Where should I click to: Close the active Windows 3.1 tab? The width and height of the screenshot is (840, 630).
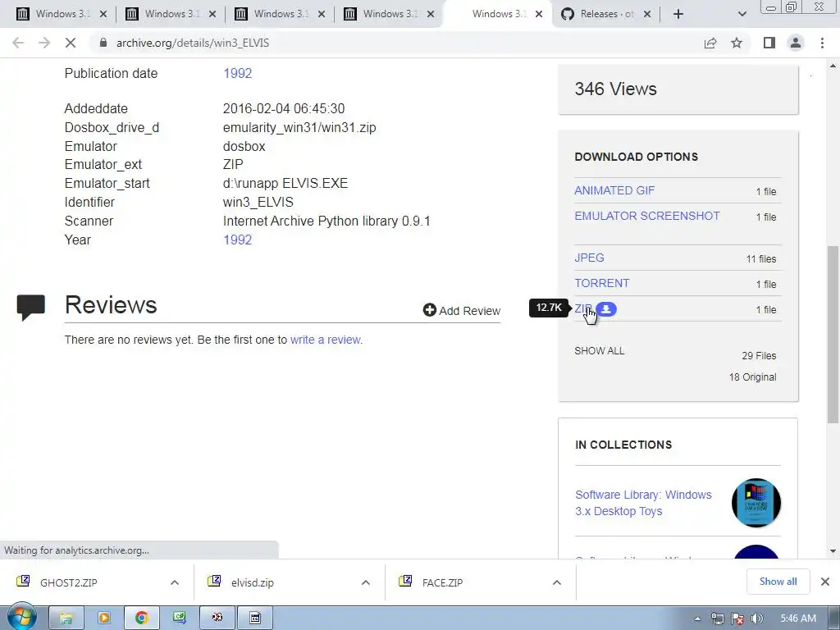[539, 14]
